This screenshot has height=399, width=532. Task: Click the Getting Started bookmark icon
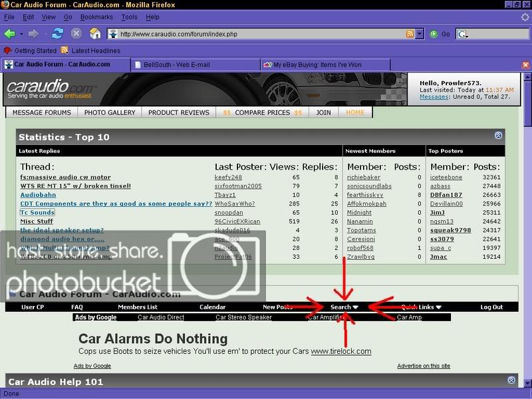(x=7, y=51)
